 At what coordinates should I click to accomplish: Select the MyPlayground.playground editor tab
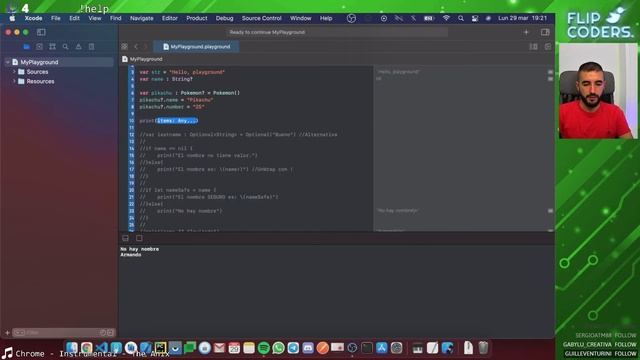[x=196, y=47]
